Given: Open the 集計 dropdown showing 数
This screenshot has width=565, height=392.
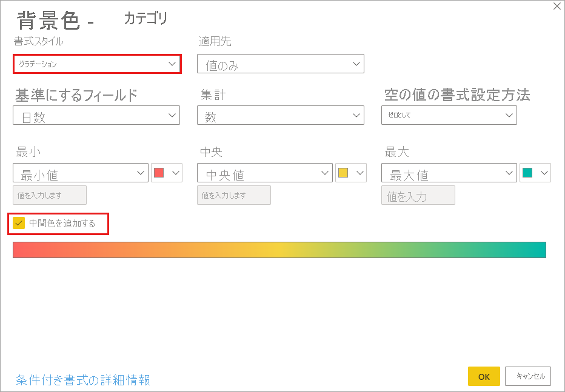Looking at the screenshot, I should [280, 115].
